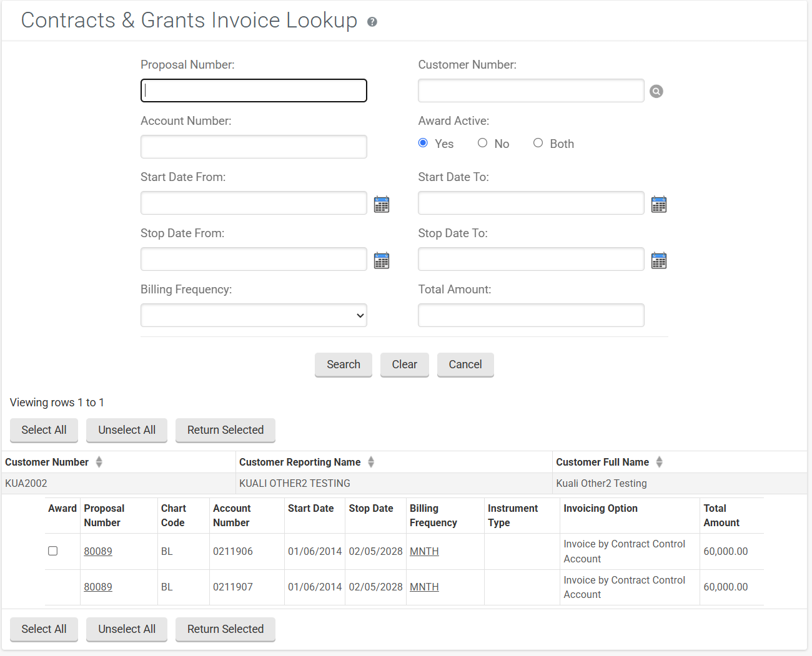Focus the Account Number input field
The image size is (812, 656).
(x=254, y=147)
